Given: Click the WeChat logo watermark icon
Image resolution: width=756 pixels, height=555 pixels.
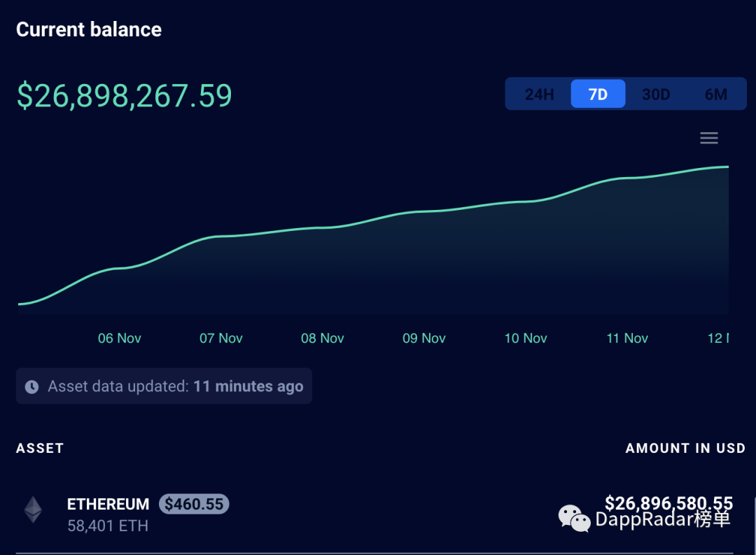Looking at the screenshot, I should click(x=573, y=519).
